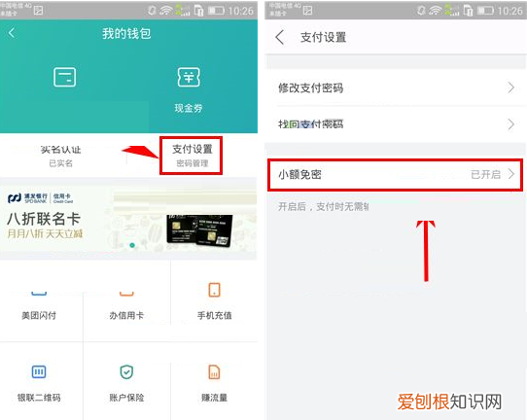
Task: Open 支付设置 密码管理 entry
Action: (x=192, y=156)
